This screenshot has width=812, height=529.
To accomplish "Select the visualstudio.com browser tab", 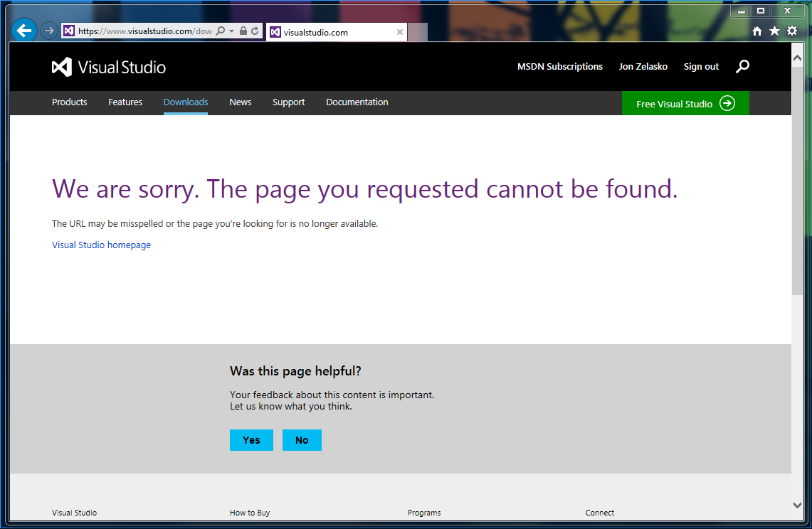I will [337, 32].
